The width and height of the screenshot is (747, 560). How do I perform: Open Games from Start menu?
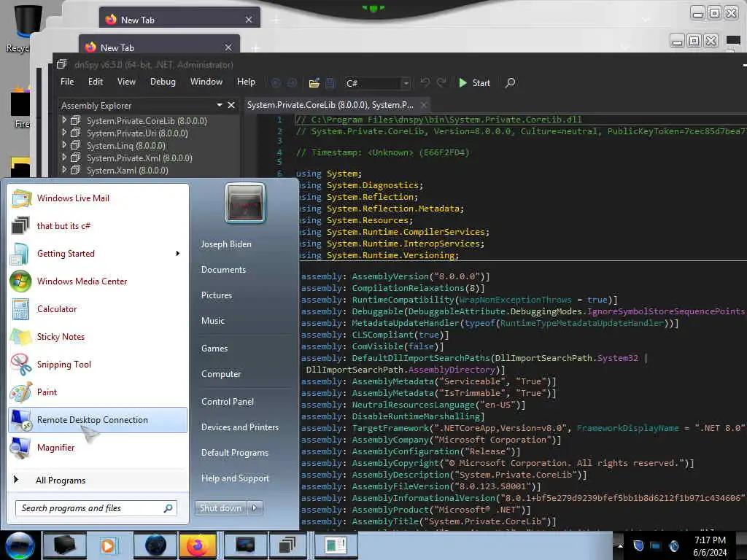(214, 349)
